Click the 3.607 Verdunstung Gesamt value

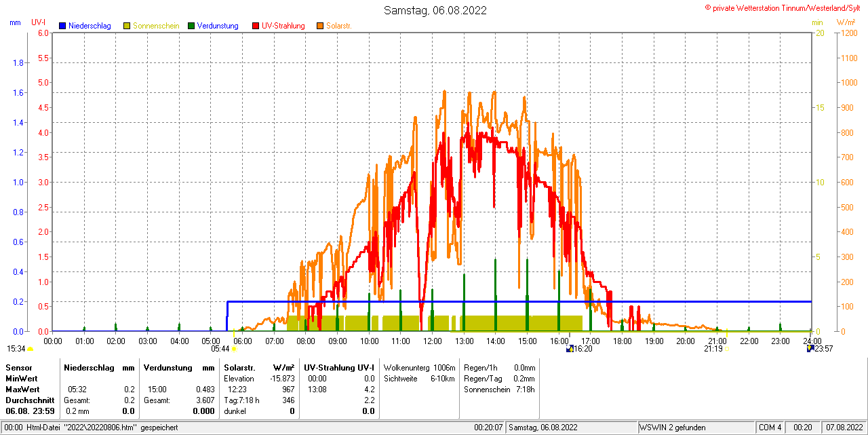(204, 400)
